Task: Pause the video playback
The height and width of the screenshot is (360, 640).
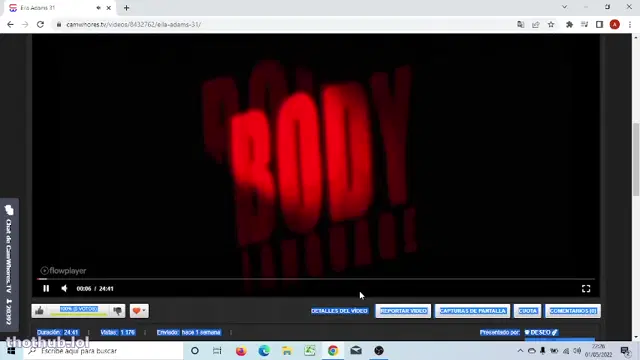Action: pyautogui.click(x=46, y=289)
